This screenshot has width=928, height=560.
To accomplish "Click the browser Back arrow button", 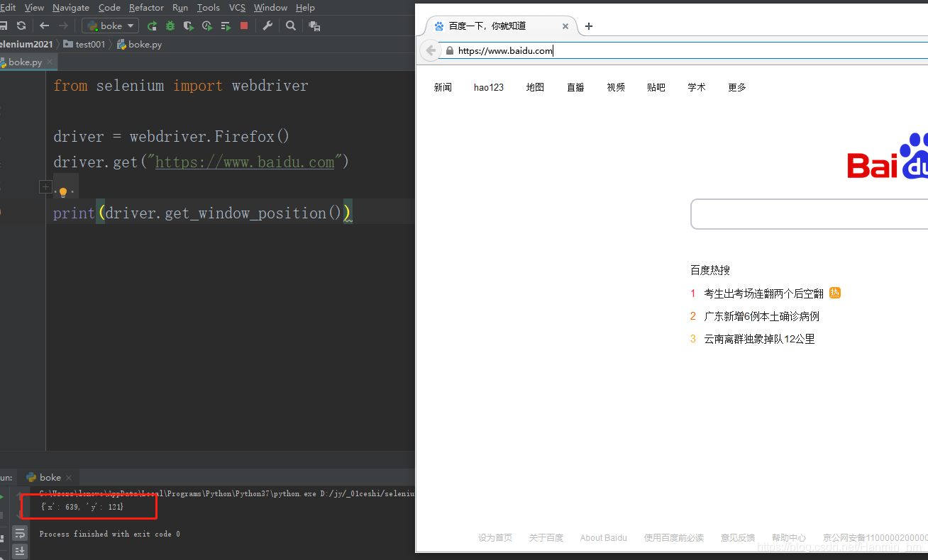I will (430, 50).
